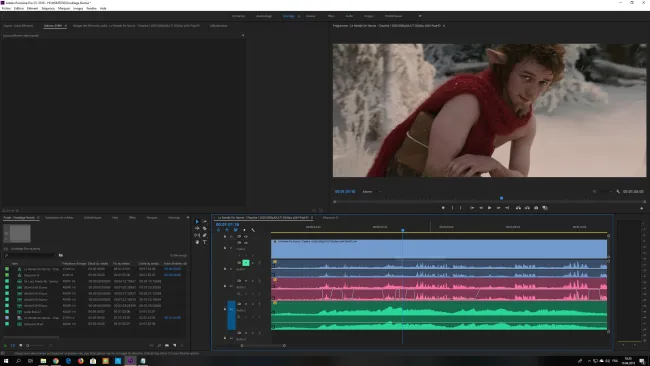The width and height of the screenshot is (650, 366).
Task: Toggle snap in timeline
Action: 227,230
